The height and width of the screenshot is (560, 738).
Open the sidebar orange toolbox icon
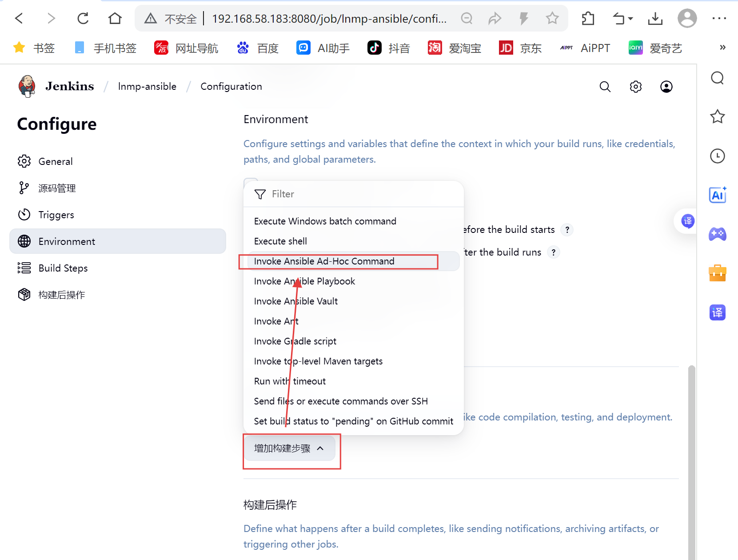717,273
